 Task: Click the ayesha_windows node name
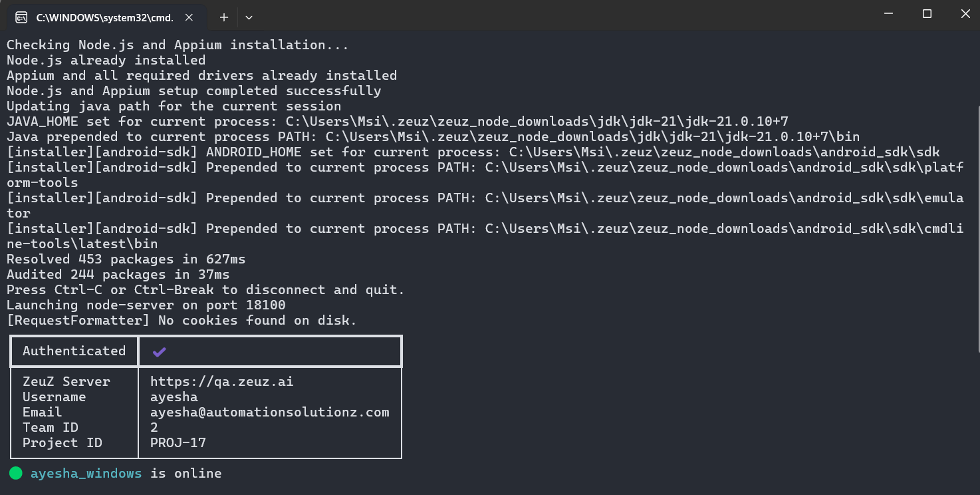point(86,474)
